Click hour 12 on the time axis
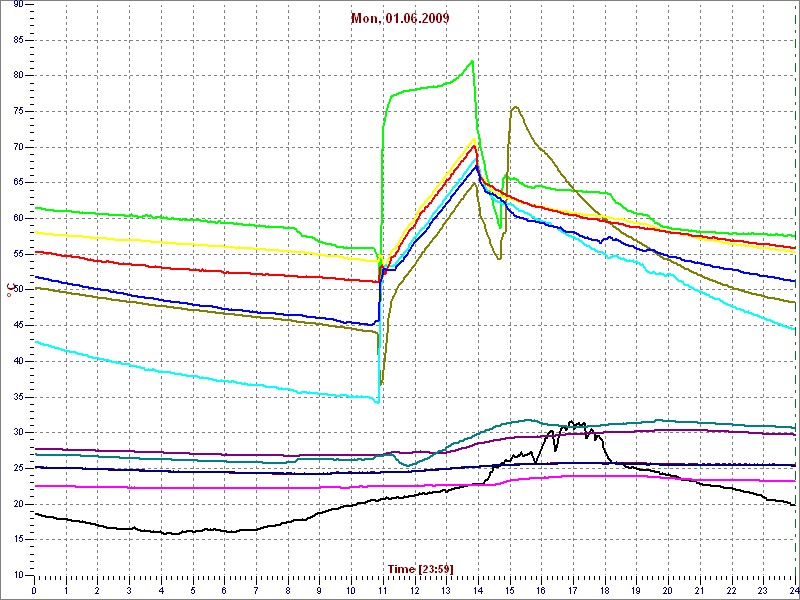800x600 pixels. 414,591
